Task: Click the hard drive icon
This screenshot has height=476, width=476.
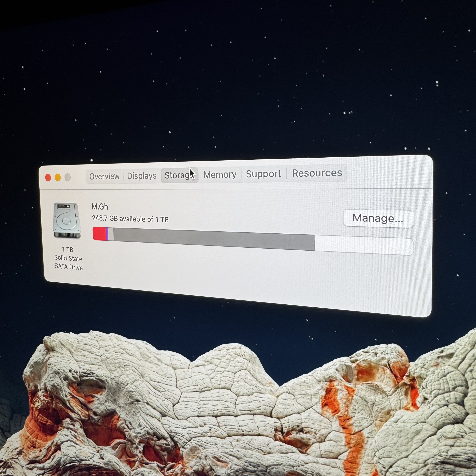Action: pyautogui.click(x=67, y=221)
